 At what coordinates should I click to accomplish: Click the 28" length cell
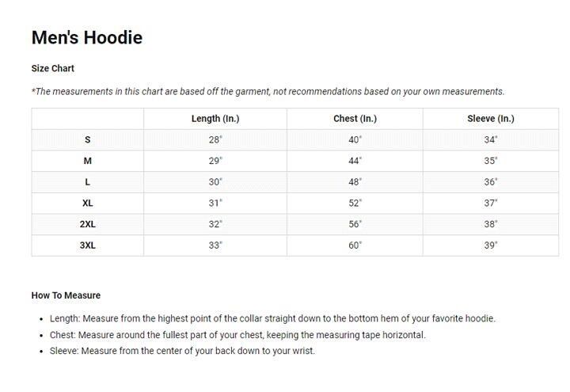(215, 139)
